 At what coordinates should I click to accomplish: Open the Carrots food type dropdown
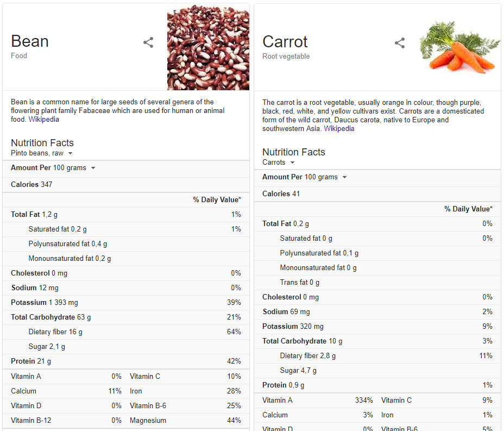[x=279, y=163]
